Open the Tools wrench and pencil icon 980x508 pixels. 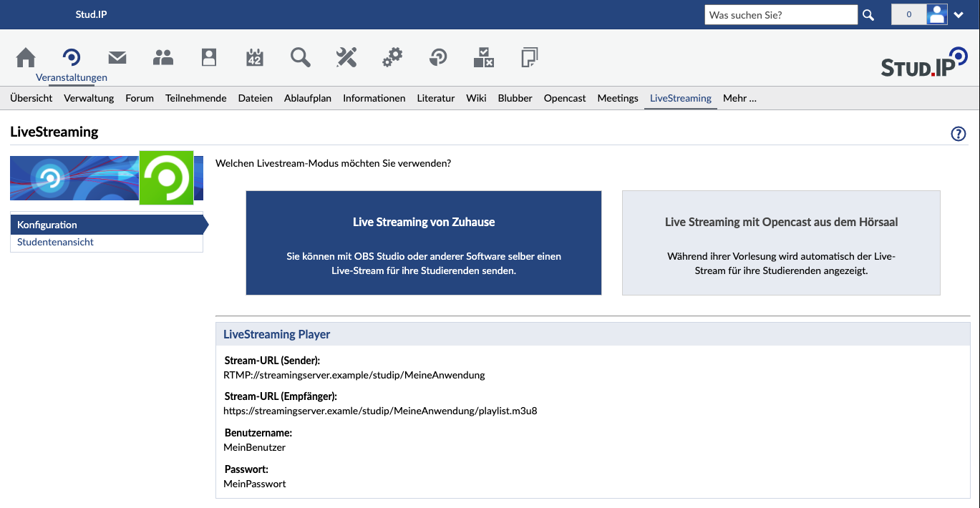tap(346, 57)
